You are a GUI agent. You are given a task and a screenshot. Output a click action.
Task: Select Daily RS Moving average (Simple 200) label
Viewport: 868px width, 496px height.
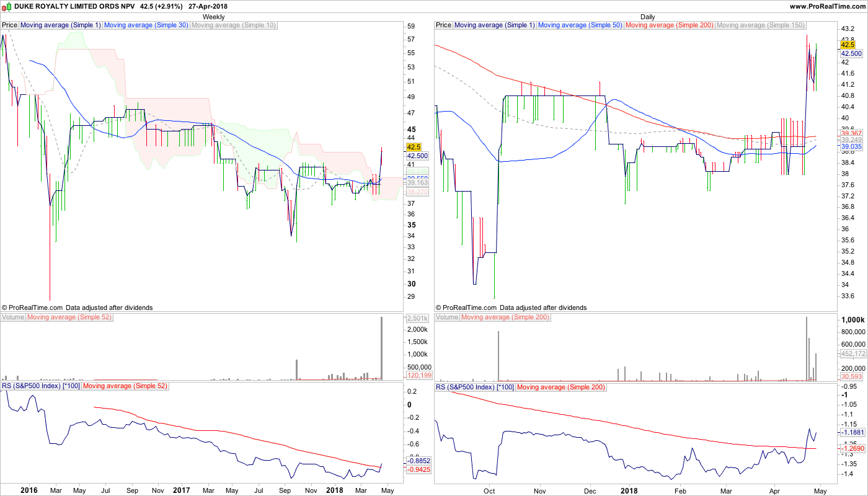click(561, 387)
